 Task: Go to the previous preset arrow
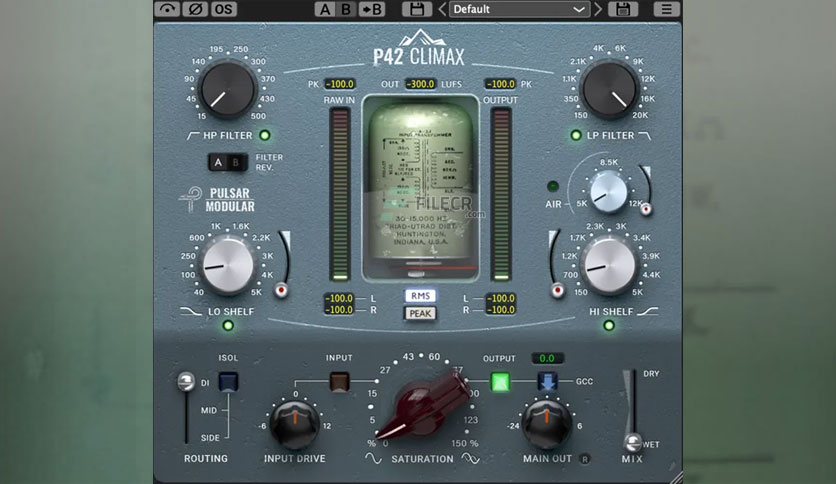443,9
